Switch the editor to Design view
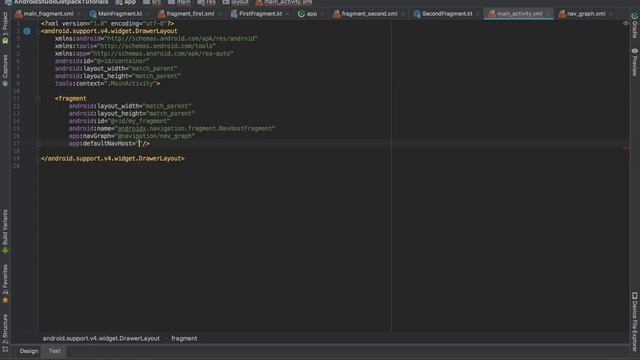640x360 pixels. tap(29, 351)
